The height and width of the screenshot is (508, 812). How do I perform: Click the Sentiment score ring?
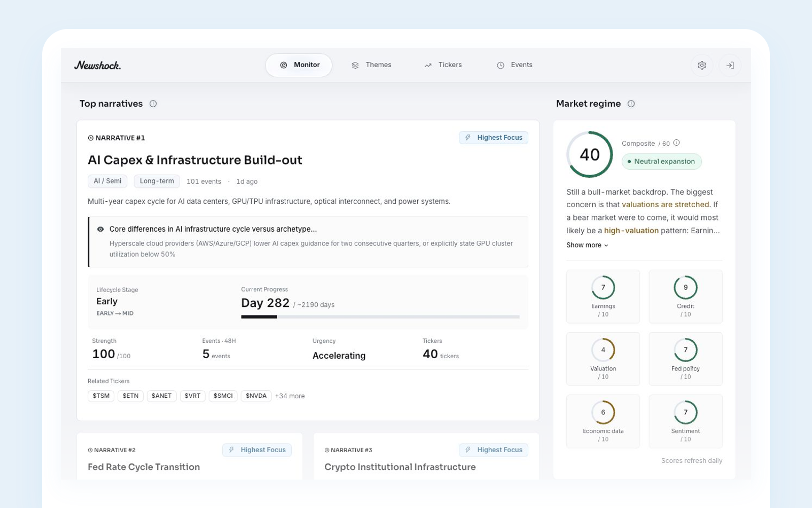pyautogui.click(x=686, y=412)
